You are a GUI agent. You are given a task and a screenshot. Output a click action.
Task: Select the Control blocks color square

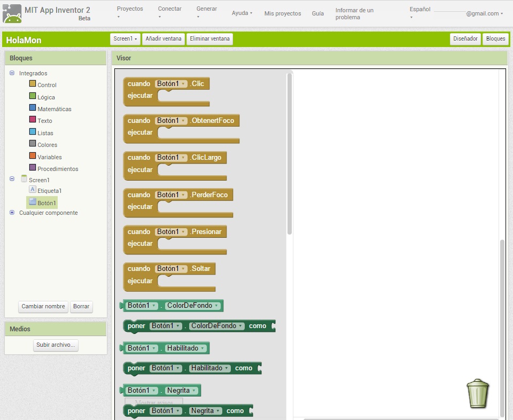(x=33, y=83)
